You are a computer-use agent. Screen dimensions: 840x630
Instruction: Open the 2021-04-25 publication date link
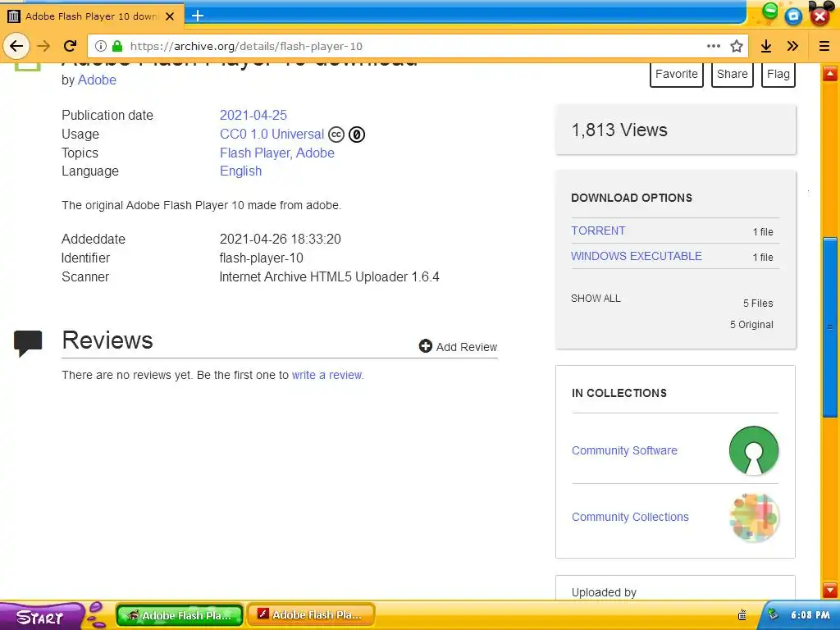tap(253, 115)
